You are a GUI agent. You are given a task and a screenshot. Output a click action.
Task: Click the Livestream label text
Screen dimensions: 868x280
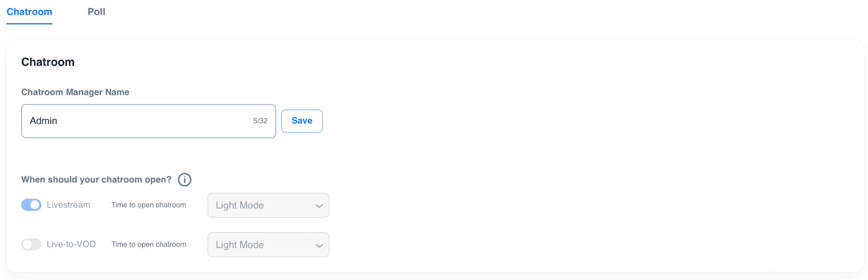68,205
